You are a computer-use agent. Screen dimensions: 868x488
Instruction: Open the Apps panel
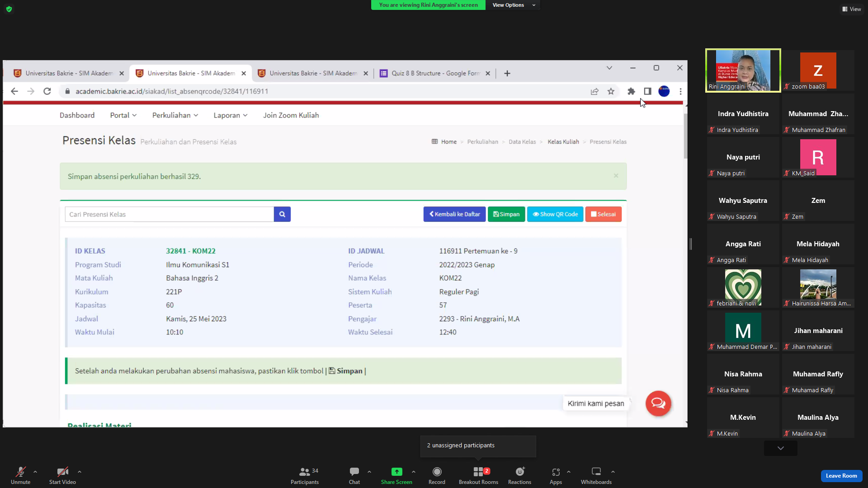(x=556, y=475)
